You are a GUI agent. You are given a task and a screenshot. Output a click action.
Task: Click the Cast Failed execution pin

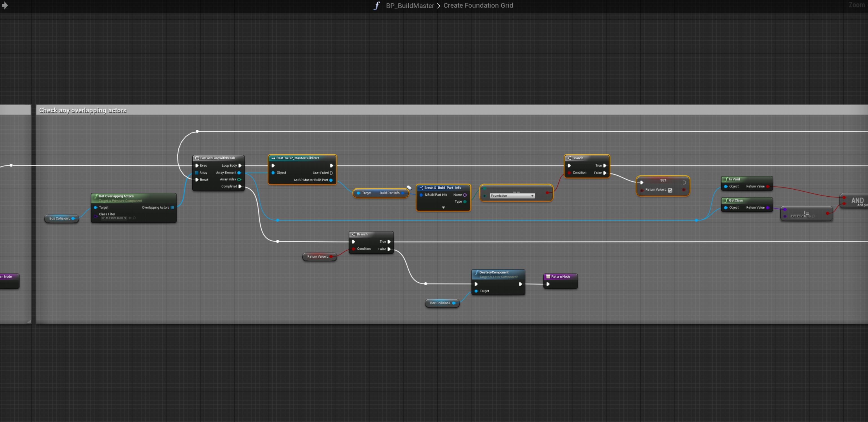[332, 173]
